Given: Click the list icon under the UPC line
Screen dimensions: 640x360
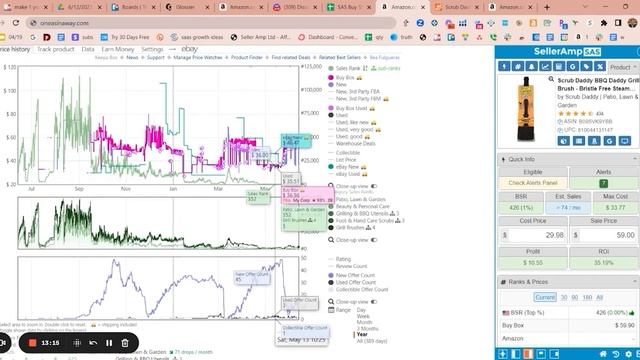Looking at the screenshot, I should click(579, 141).
